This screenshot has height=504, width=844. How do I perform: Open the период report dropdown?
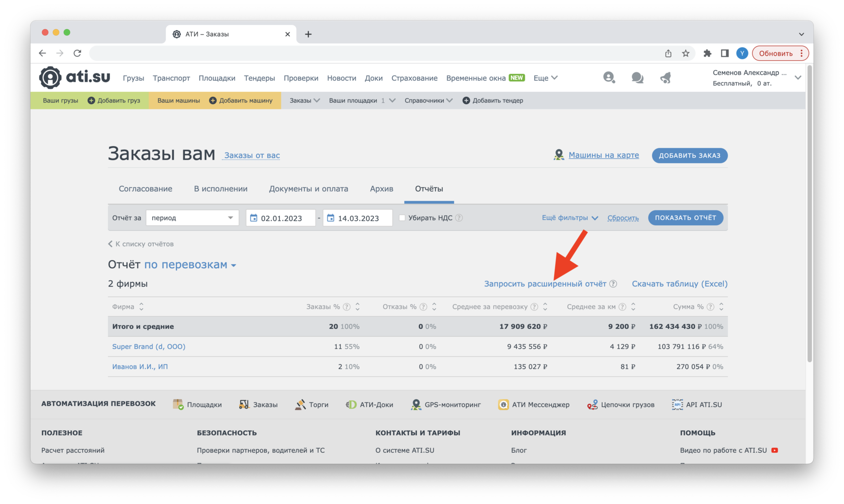[192, 218]
